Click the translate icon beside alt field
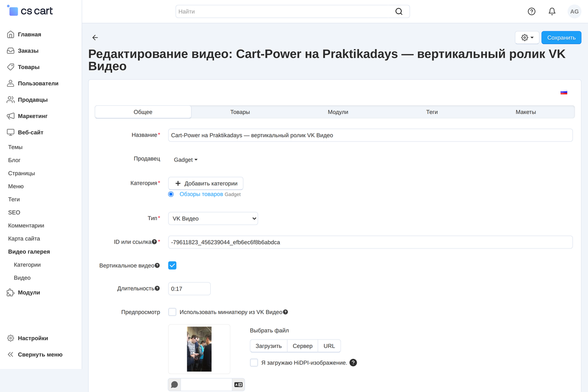588x392 pixels. (x=239, y=385)
